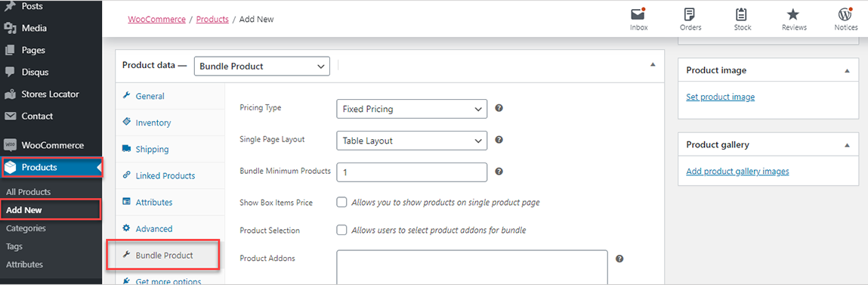868x285 pixels.
Task: Open the Inbox activity icon
Action: [x=639, y=14]
